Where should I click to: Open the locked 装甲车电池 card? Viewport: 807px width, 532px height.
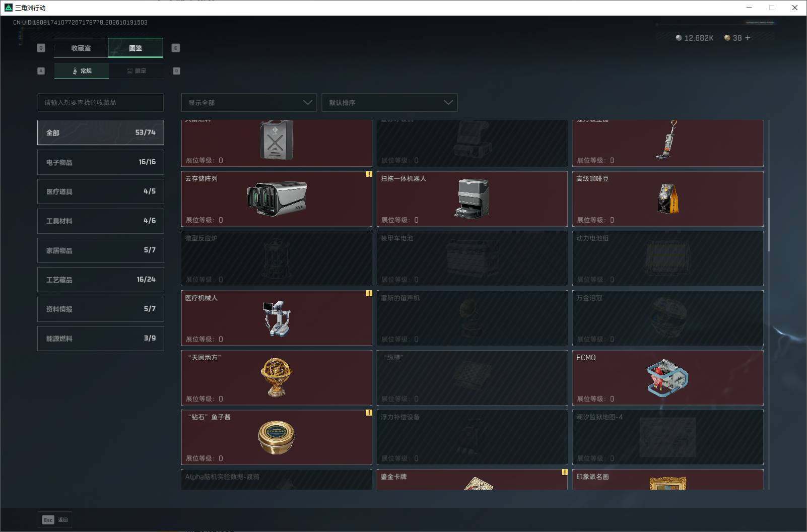[472, 258]
